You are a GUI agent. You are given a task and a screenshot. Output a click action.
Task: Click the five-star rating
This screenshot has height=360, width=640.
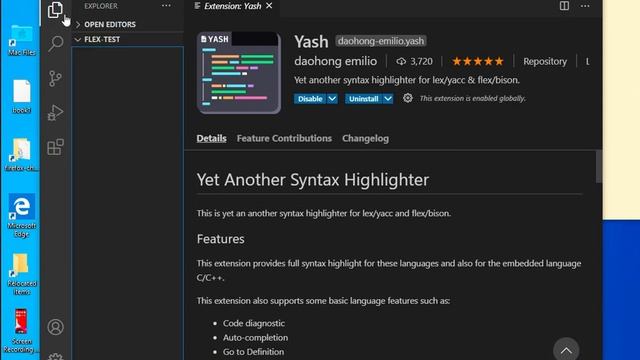(x=478, y=62)
